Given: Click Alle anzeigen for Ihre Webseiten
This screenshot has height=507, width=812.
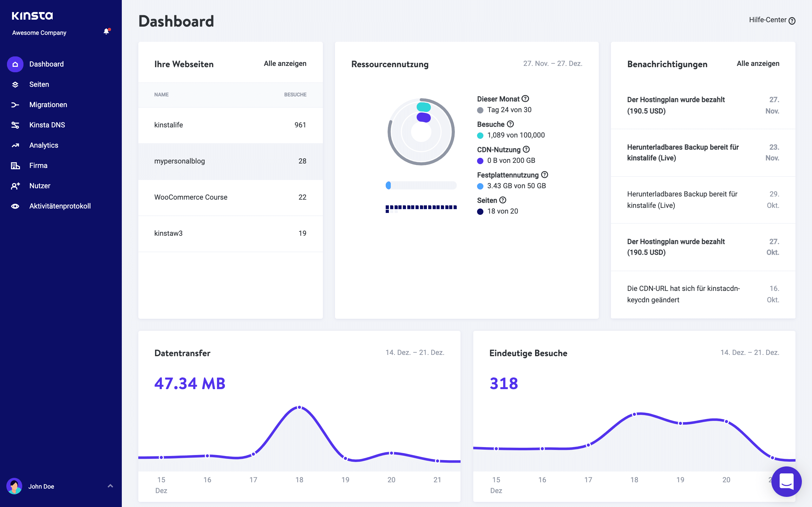Looking at the screenshot, I should point(285,63).
